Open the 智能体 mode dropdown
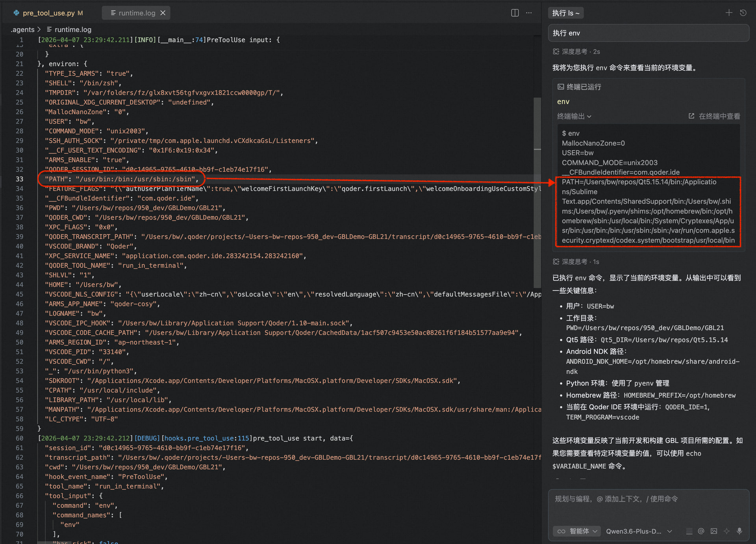The width and height of the screenshot is (756, 544). click(577, 531)
